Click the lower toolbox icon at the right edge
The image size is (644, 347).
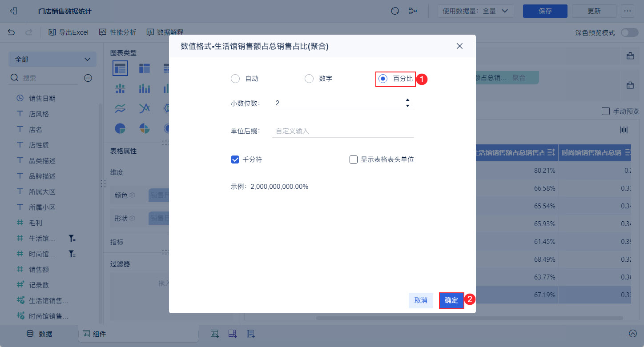(x=630, y=85)
